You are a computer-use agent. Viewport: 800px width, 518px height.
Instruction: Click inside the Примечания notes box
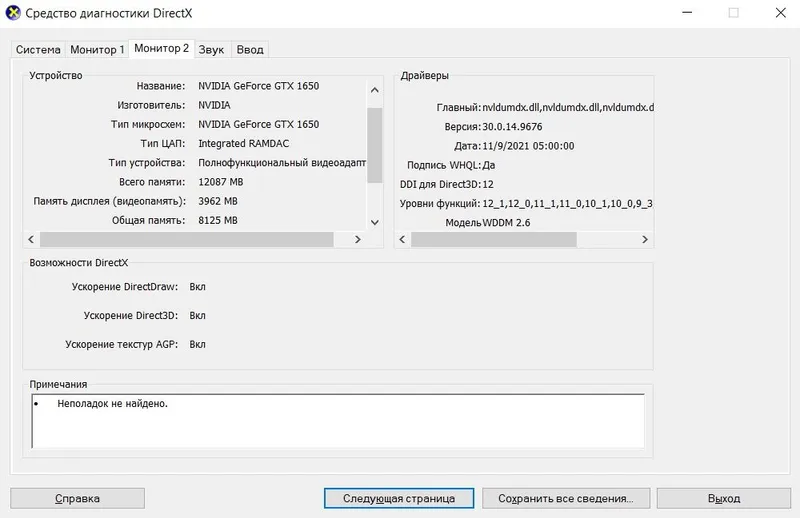pos(338,421)
